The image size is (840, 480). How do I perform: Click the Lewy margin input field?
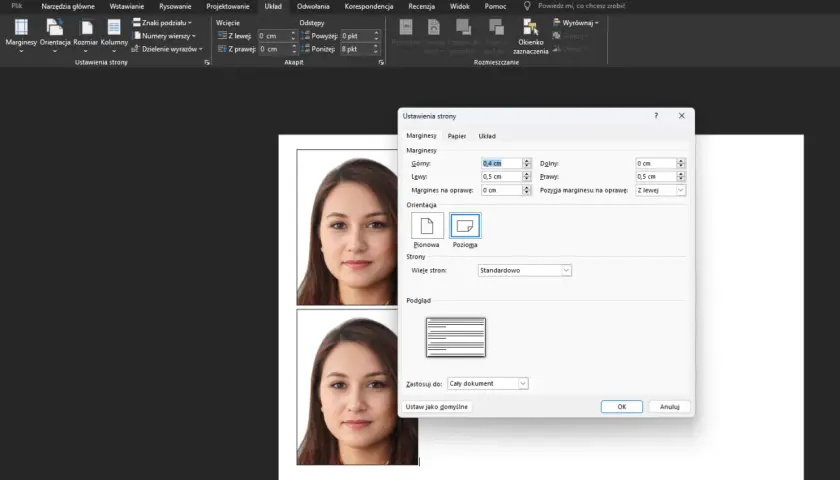tap(501, 177)
